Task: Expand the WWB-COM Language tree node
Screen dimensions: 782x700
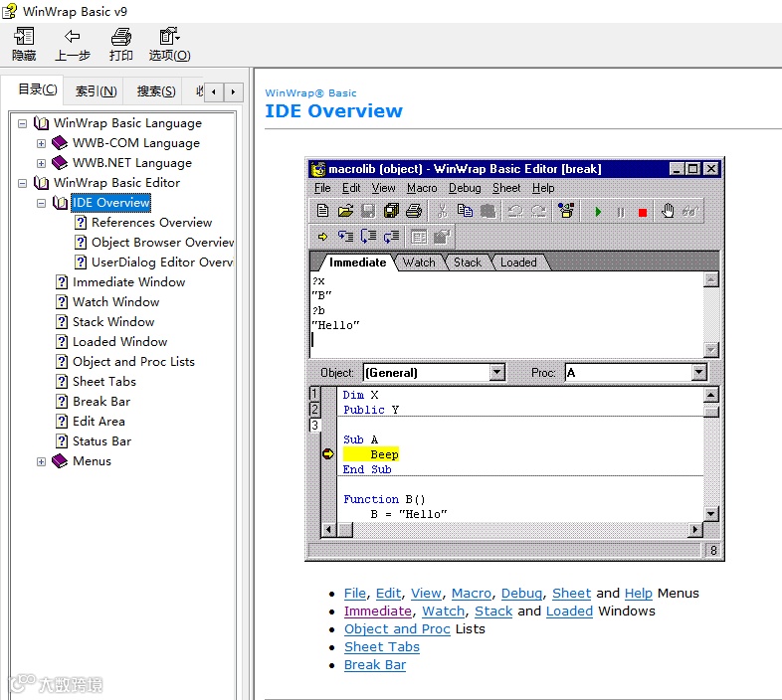Action: pos(42,143)
